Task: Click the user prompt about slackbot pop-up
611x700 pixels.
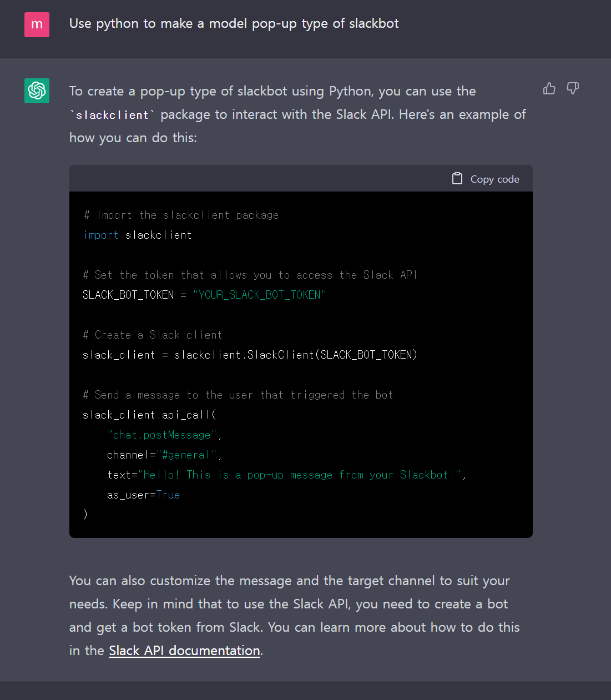Action: pyautogui.click(x=234, y=24)
